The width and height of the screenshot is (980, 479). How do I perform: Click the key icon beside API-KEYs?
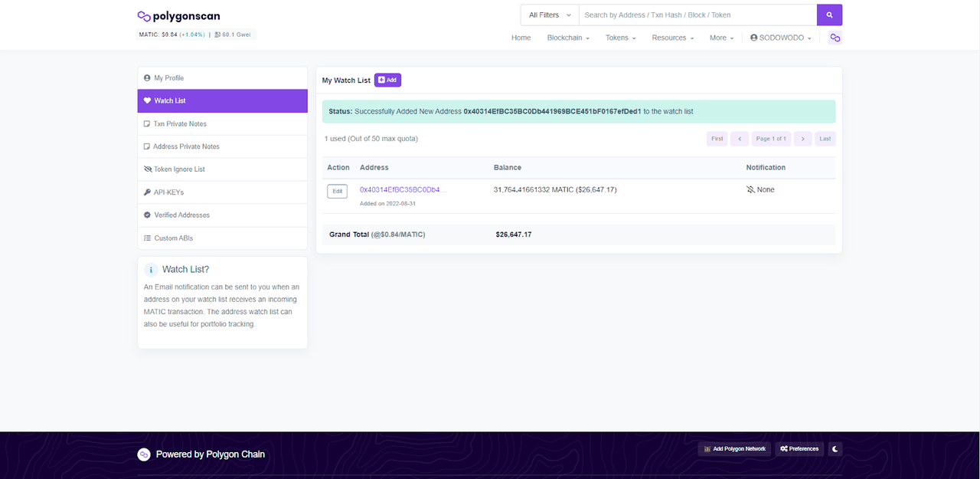pos(147,192)
